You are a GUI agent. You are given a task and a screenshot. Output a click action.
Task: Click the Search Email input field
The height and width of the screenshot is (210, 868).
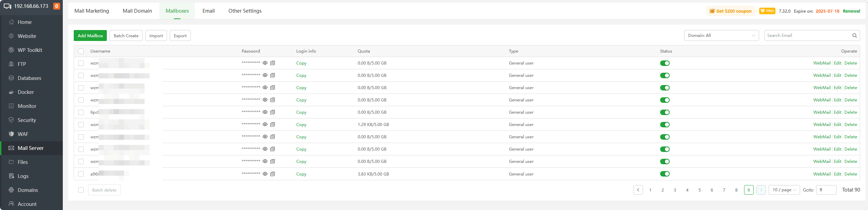point(808,36)
